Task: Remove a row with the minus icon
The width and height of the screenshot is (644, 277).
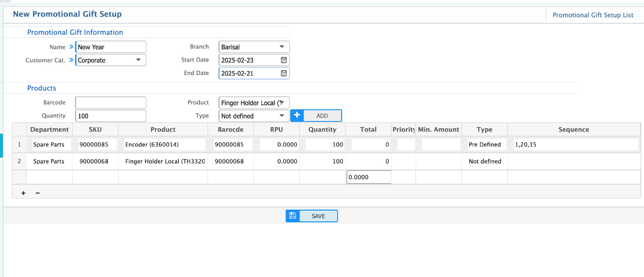Action: click(38, 193)
